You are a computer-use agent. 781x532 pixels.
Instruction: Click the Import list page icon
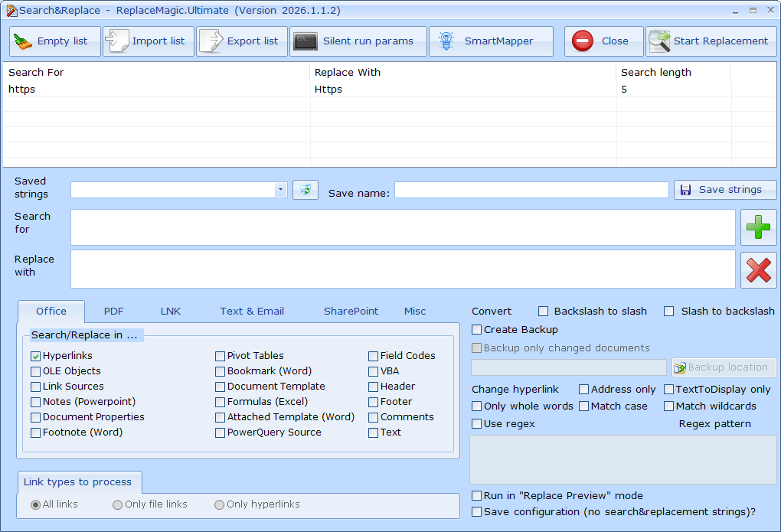point(117,41)
